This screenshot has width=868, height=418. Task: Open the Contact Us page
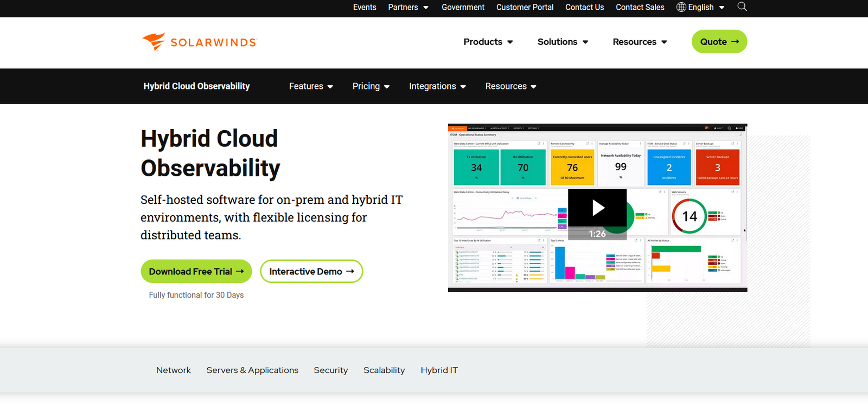[584, 7]
